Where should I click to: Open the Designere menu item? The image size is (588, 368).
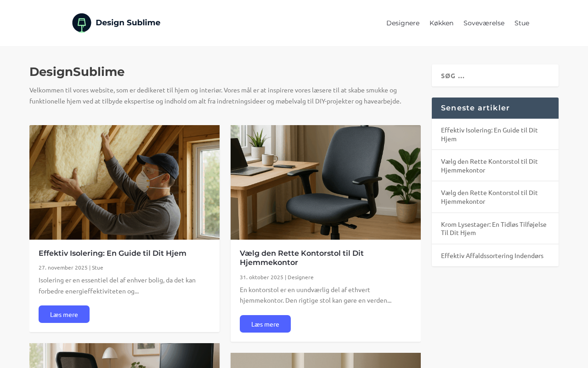point(403,23)
